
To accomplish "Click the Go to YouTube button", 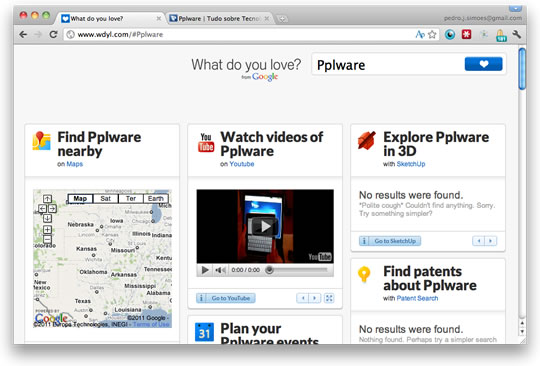I will tap(226, 298).
